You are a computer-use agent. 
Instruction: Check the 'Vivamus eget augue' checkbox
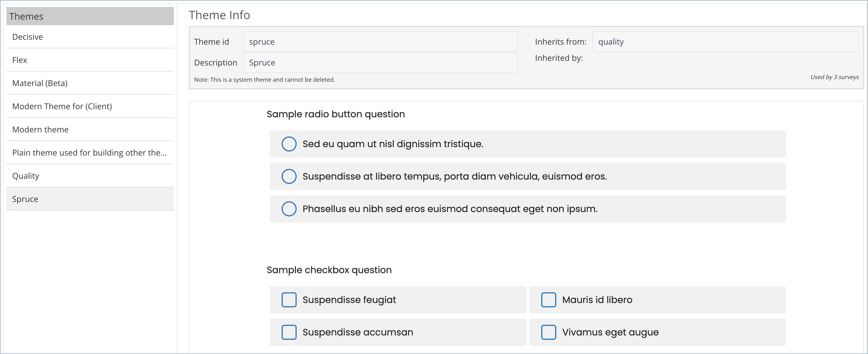[x=548, y=332]
